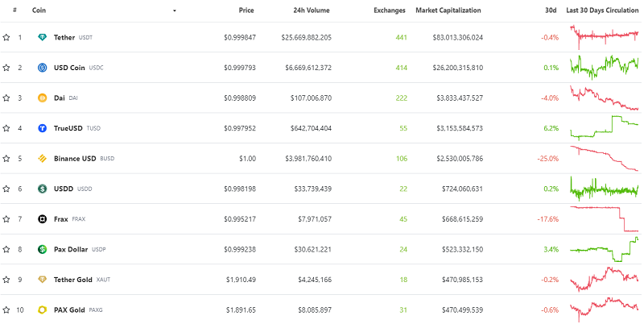This screenshot has width=644, height=324.
Task: Sort by Price column header
Action: click(x=246, y=10)
